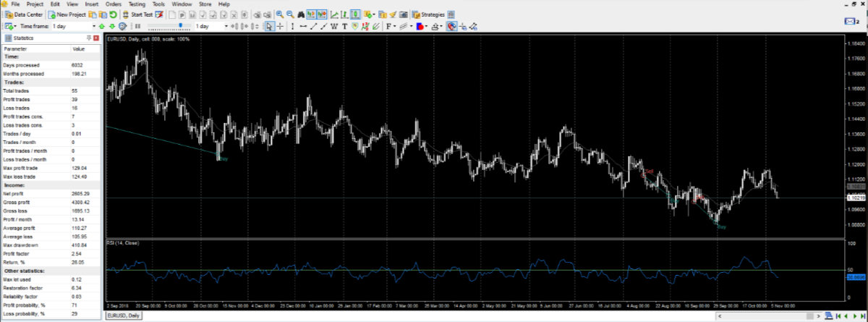The image size is (868, 322).
Task: Click the camera screenshot icon
Action: (x=403, y=14)
